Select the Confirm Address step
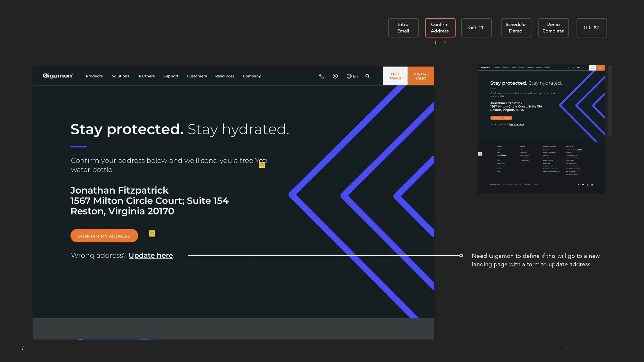 coord(440,28)
